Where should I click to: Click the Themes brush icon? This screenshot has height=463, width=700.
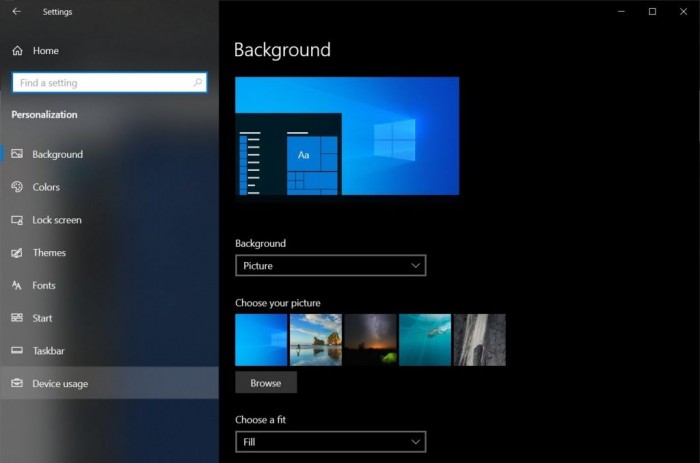coord(17,253)
